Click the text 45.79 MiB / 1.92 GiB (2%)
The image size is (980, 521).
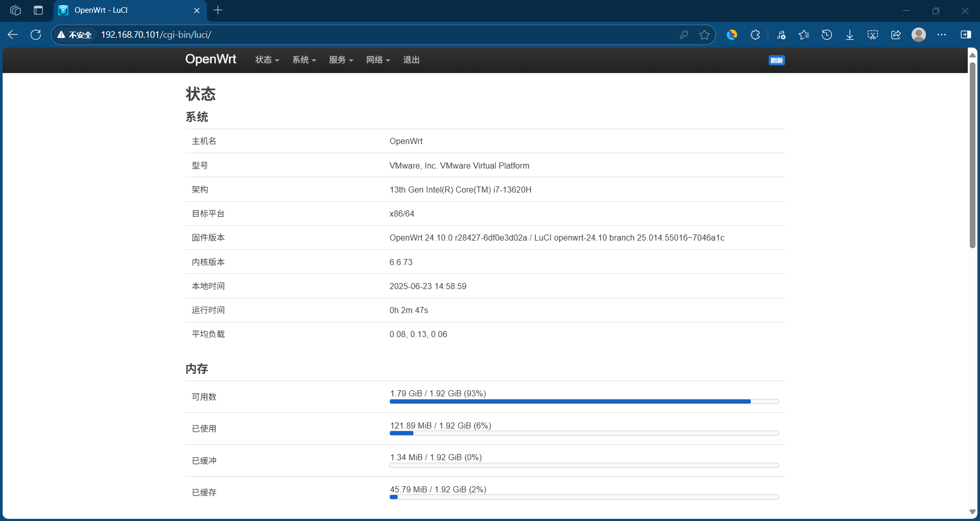438,489
